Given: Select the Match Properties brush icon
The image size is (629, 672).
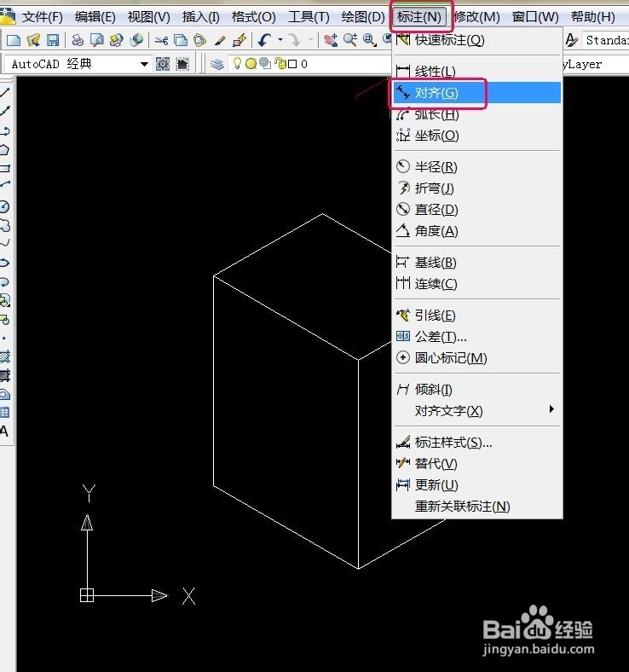Looking at the screenshot, I should (x=220, y=41).
